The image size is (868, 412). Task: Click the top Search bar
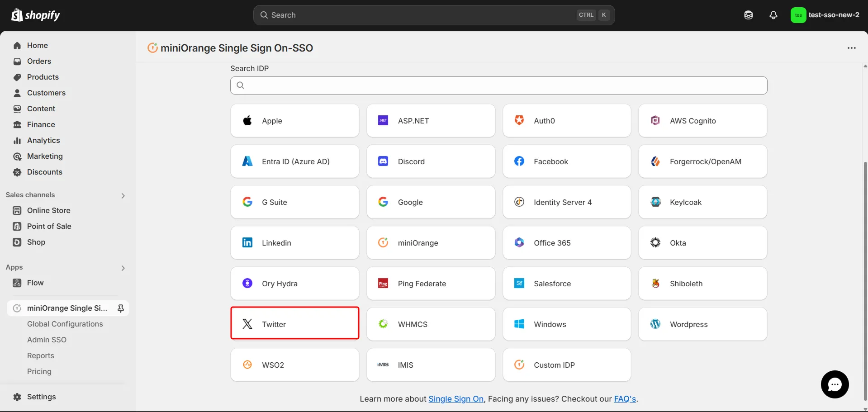pos(434,15)
